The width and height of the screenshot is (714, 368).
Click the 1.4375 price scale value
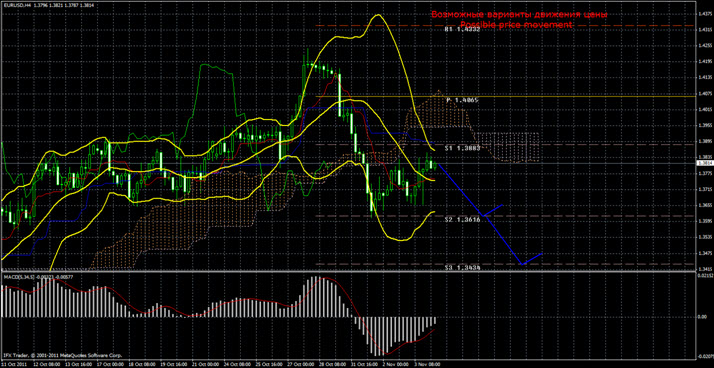(x=705, y=14)
